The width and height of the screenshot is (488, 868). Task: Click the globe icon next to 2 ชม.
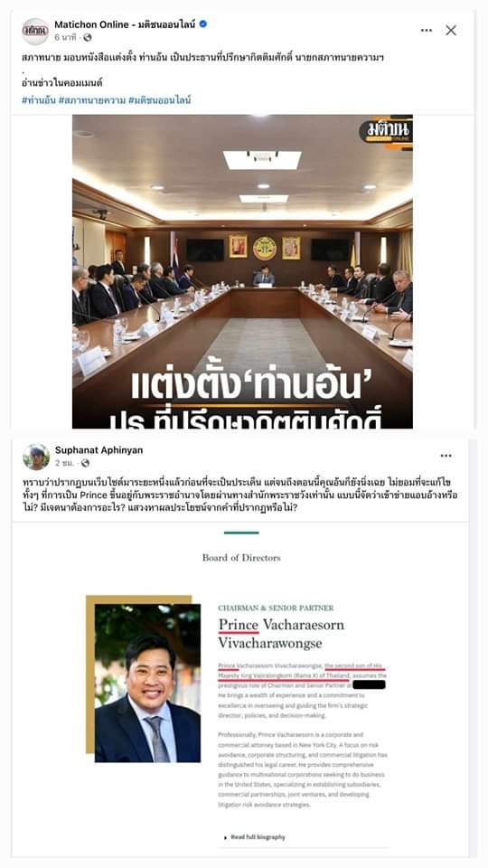pos(85,463)
